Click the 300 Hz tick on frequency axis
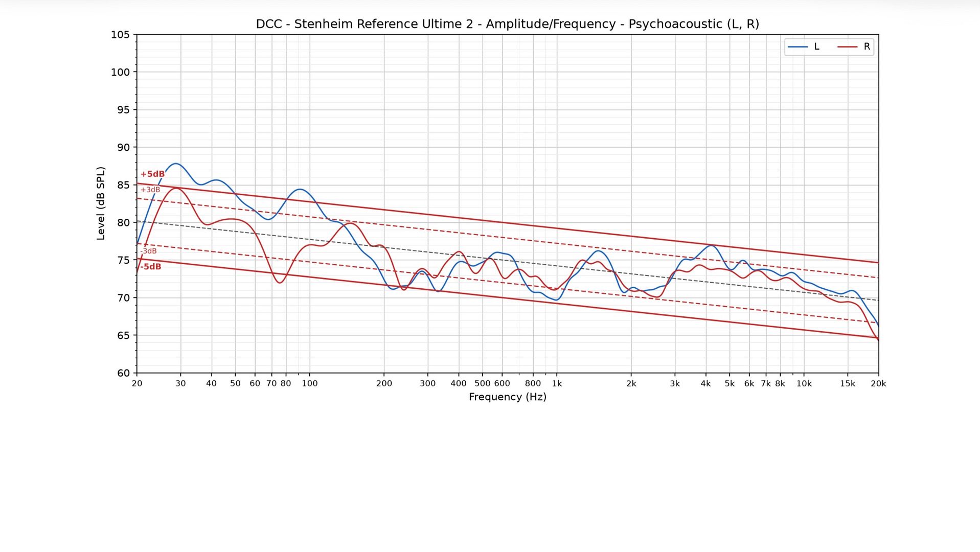The width and height of the screenshot is (980, 552). (x=428, y=383)
